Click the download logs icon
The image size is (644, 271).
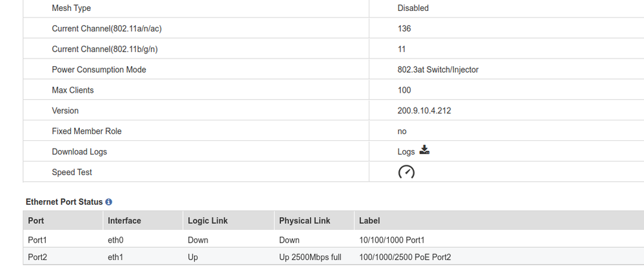424,151
